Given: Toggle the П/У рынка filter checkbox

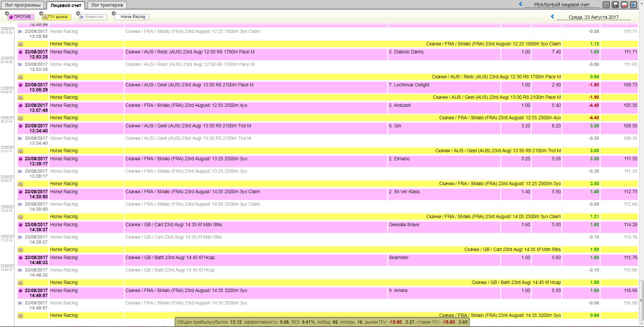Looking at the screenshot, I should 41,13.
